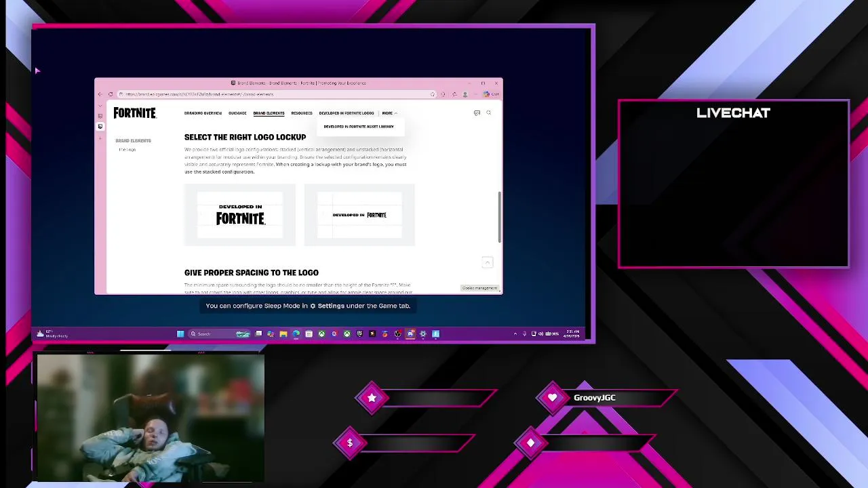
Task: Open Developed in Fortnite Asset Library link
Action: (x=359, y=126)
